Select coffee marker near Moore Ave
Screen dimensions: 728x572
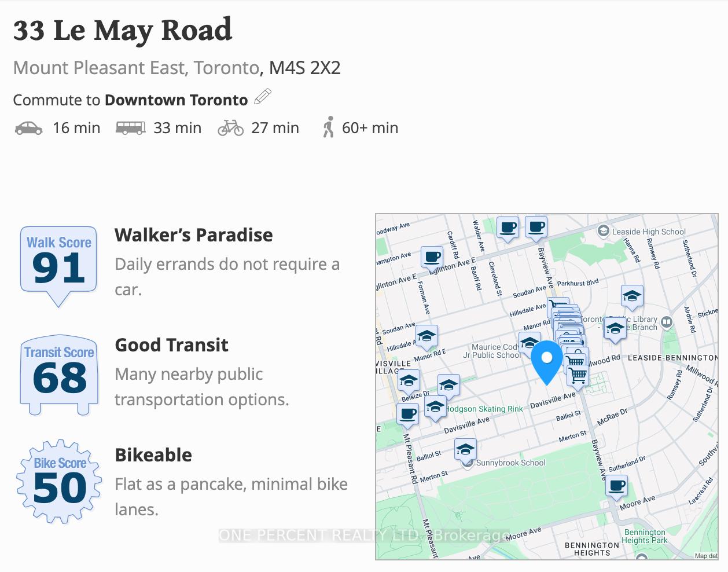pyautogui.click(x=617, y=486)
